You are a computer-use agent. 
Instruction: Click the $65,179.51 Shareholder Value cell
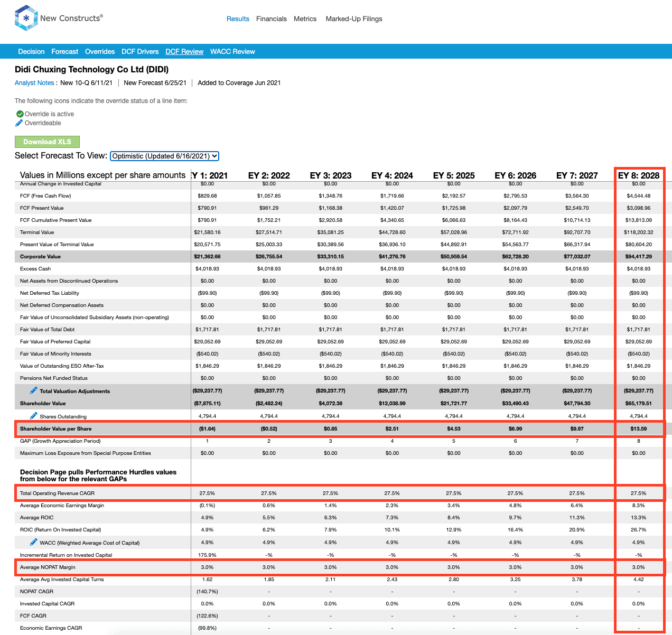click(x=639, y=404)
